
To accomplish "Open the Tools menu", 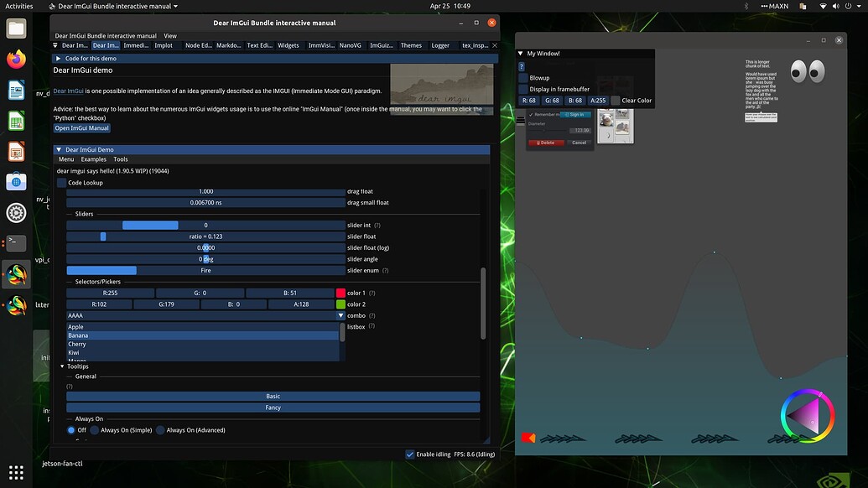I will (121, 159).
